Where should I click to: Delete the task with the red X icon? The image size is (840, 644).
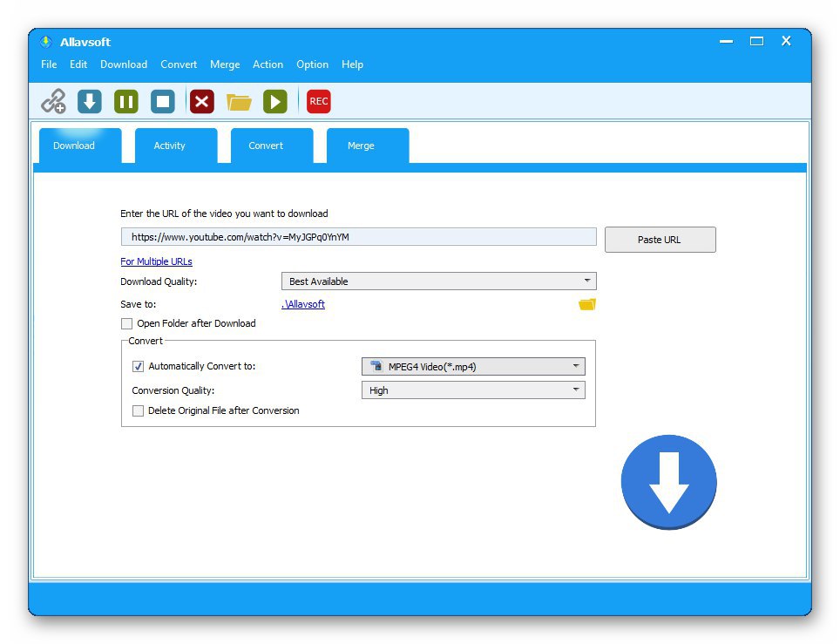pos(202,101)
